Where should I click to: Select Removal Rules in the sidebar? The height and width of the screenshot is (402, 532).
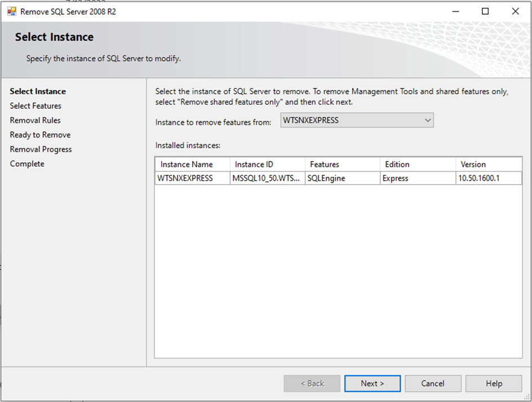(35, 120)
